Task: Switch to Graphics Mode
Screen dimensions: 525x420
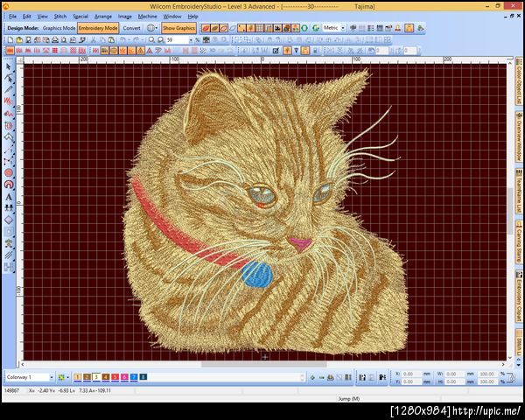Action: (59, 28)
